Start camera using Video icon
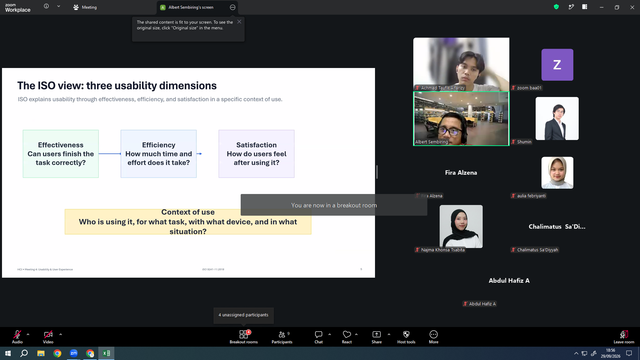640x360 pixels. 48,334
